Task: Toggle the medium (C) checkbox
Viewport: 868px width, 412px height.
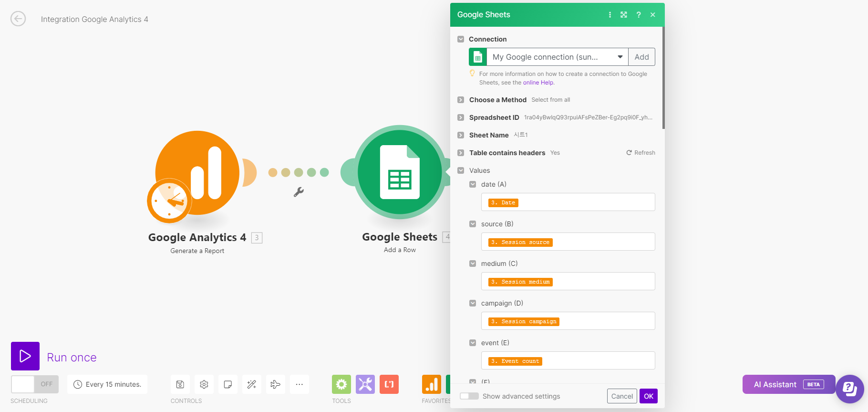Action: click(473, 264)
